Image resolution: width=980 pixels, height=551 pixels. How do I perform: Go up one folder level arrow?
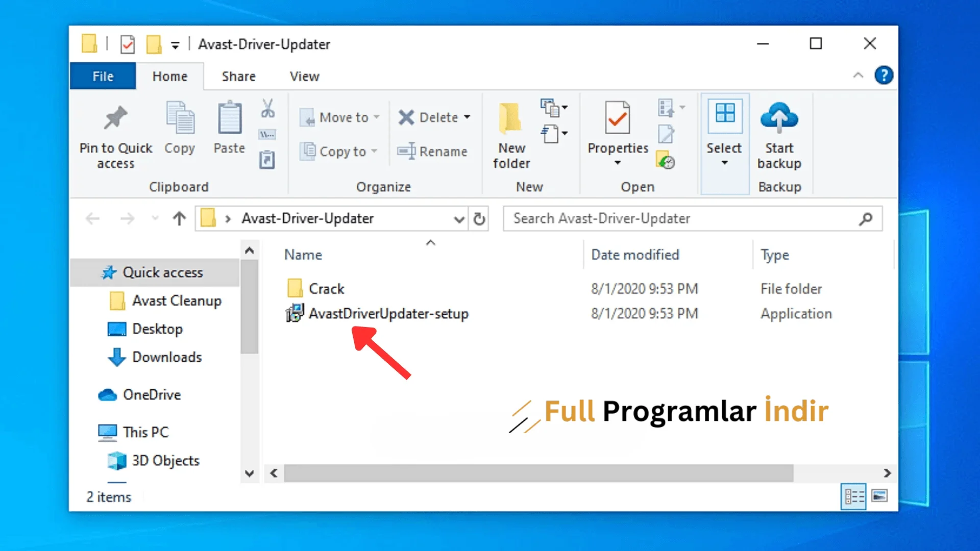[179, 219]
